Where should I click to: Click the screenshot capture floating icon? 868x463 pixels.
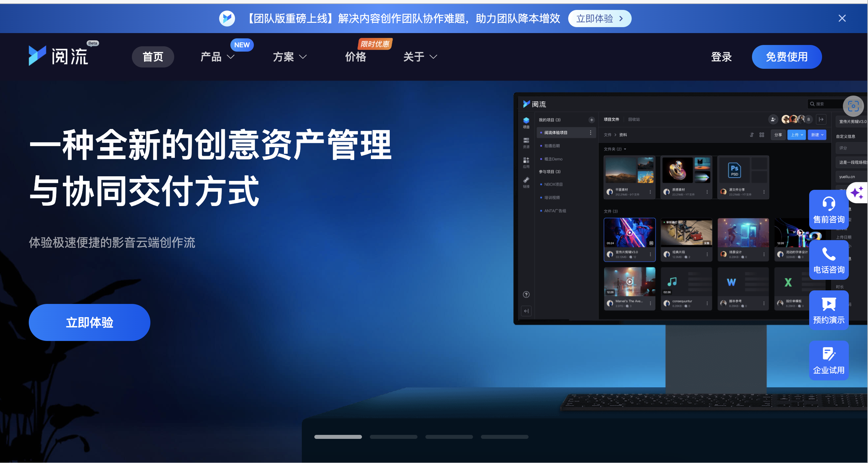(853, 106)
